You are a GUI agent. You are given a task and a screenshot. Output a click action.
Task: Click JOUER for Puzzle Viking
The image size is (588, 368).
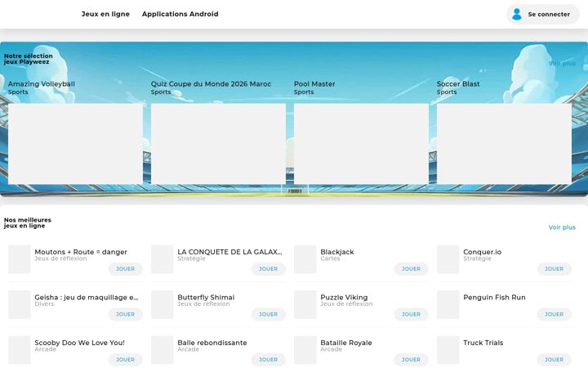pos(411,314)
